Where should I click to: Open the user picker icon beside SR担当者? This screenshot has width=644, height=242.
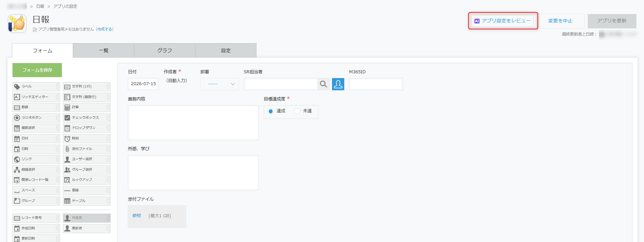[338, 84]
